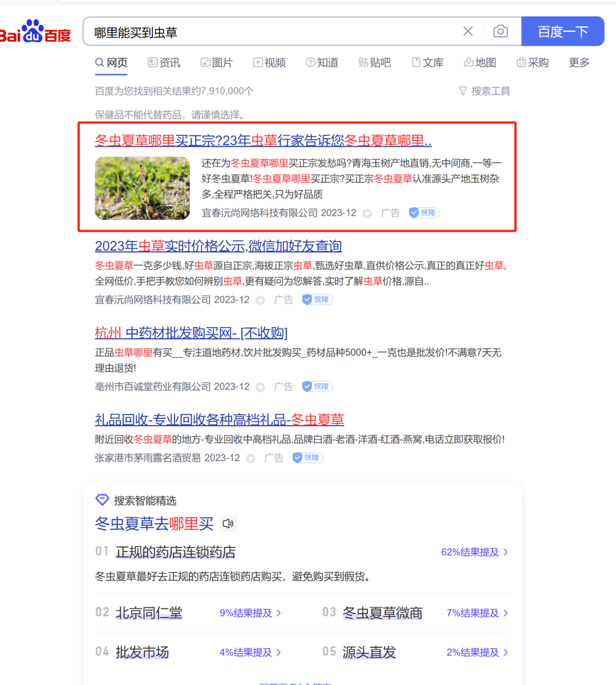The height and width of the screenshot is (685, 616).
Task: Clear the search box with the X icon
Action: [x=468, y=31]
